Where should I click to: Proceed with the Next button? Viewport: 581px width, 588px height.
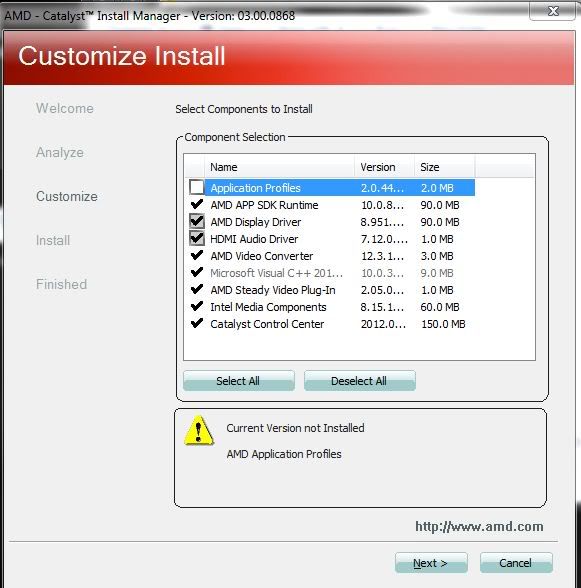431,562
